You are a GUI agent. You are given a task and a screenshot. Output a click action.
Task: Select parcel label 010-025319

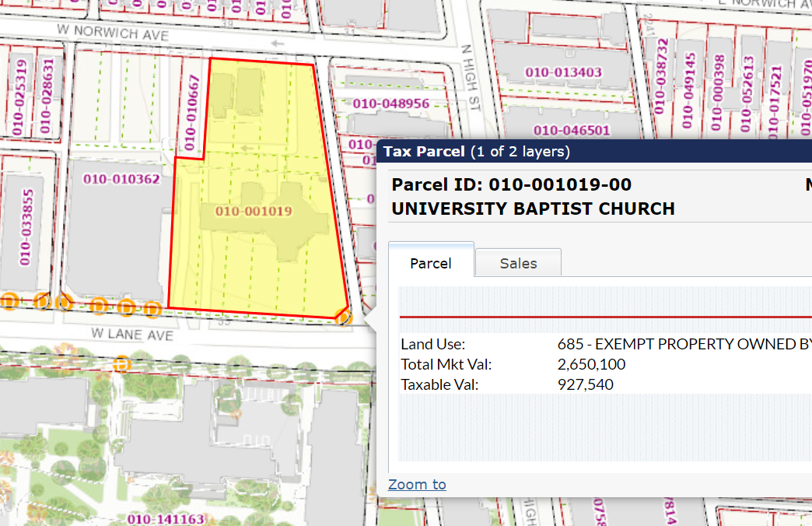click(x=19, y=97)
